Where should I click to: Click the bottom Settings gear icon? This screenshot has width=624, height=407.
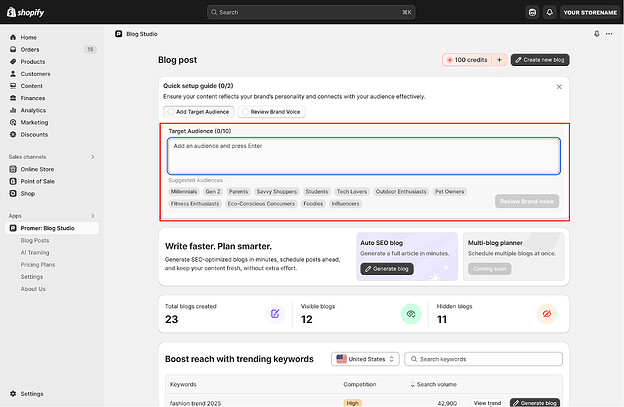13,393
